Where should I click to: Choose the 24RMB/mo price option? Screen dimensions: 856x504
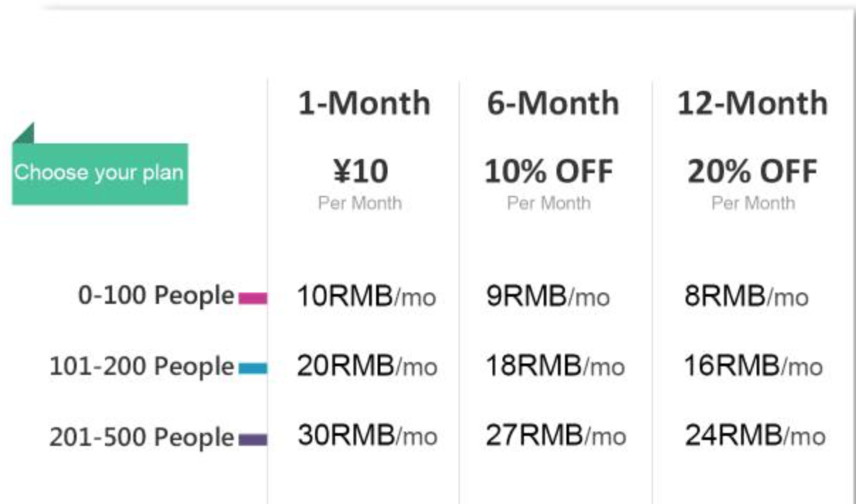(x=755, y=435)
